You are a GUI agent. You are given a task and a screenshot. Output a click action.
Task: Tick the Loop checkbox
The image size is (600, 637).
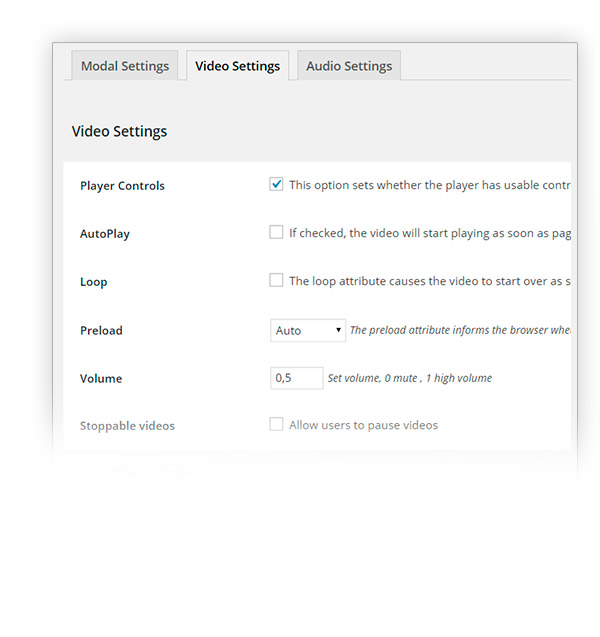point(276,280)
